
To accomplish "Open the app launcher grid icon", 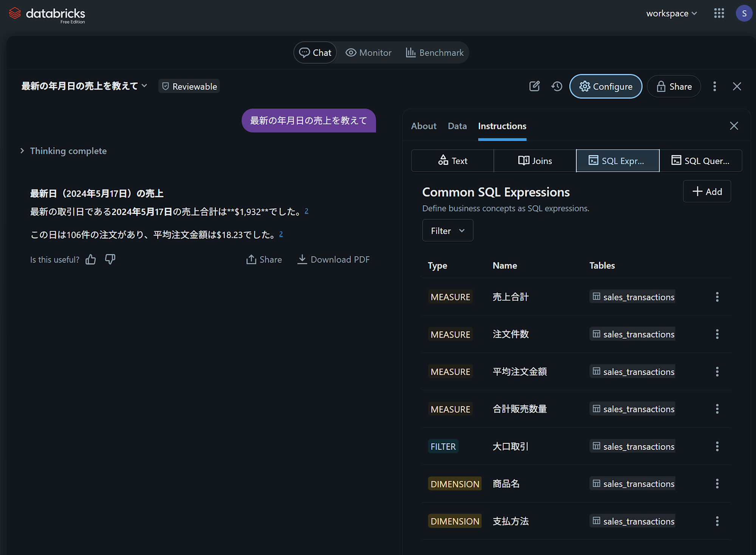I will (719, 13).
